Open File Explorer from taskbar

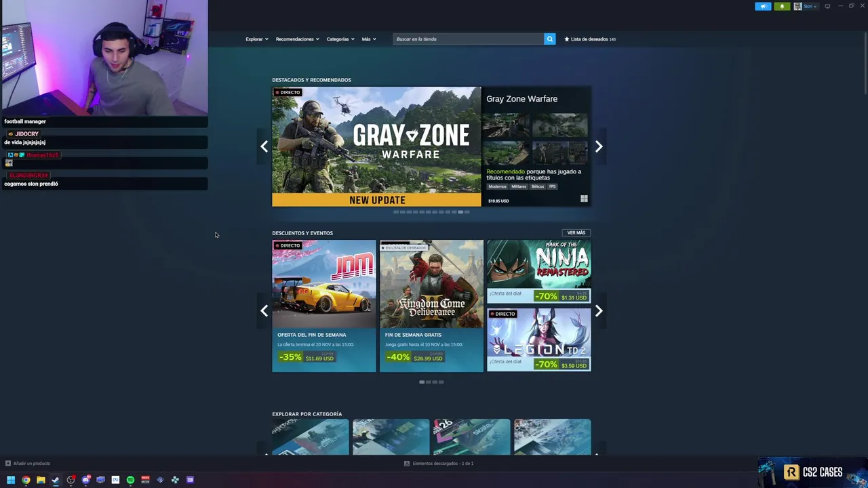tap(41, 480)
